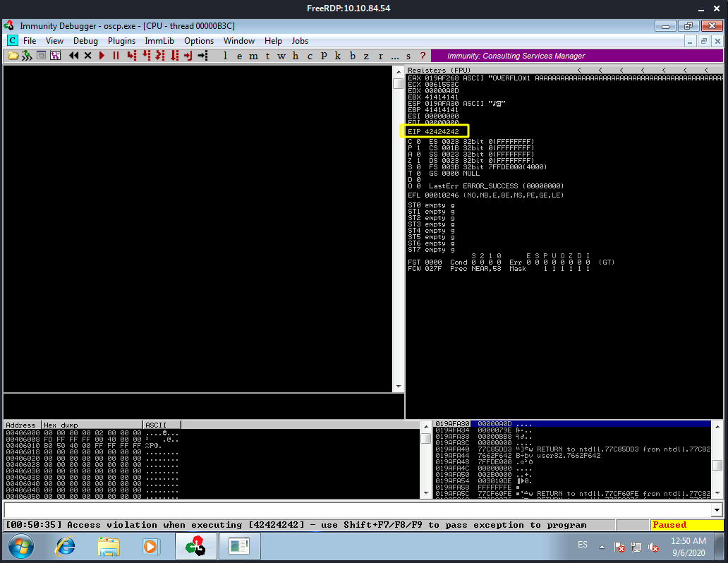Click the Go to address arrow icon
The image size is (728, 563).
click(202, 56)
